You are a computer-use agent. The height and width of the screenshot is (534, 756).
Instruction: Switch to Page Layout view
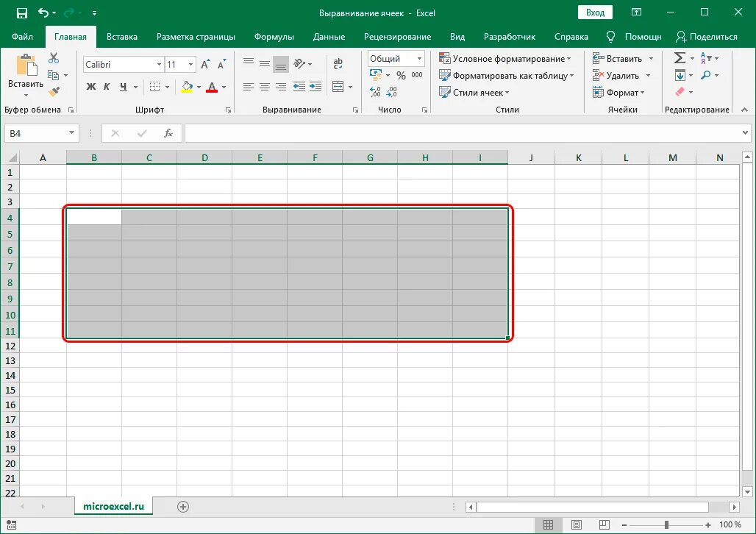576,524
